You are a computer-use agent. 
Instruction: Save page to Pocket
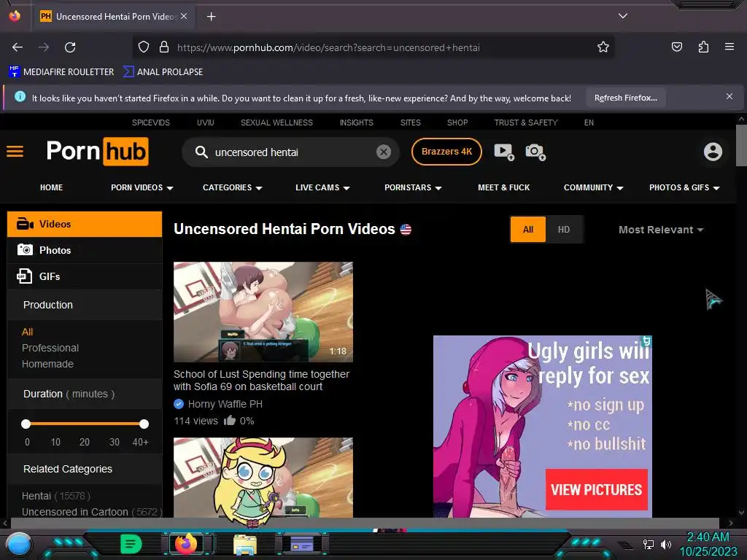[676, 47]
